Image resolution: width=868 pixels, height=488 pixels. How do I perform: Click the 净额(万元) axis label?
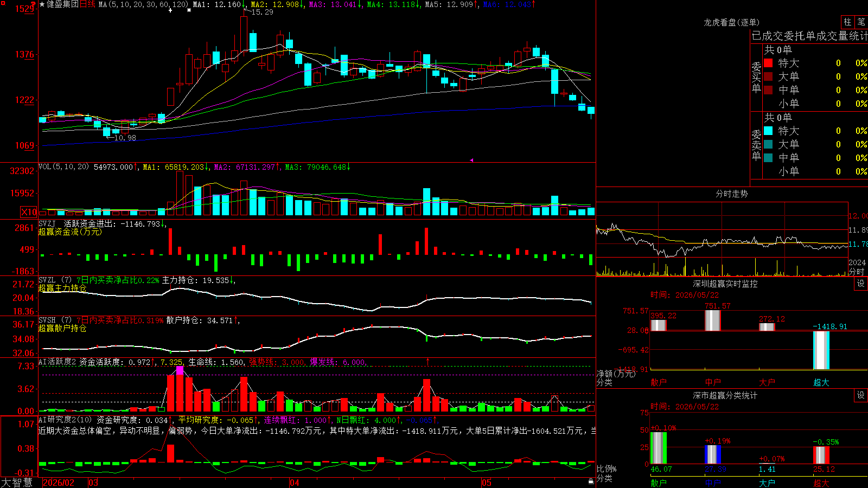click(616, 374)
